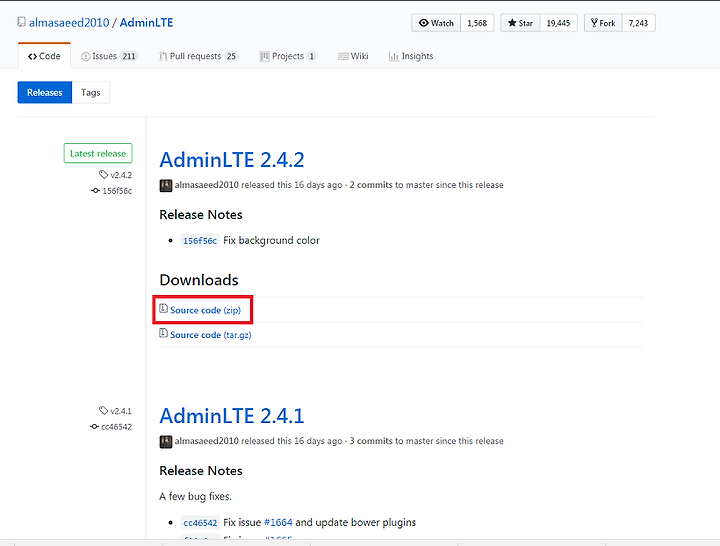Click the repository book icon near almasaeed2010

coord(21,22)
